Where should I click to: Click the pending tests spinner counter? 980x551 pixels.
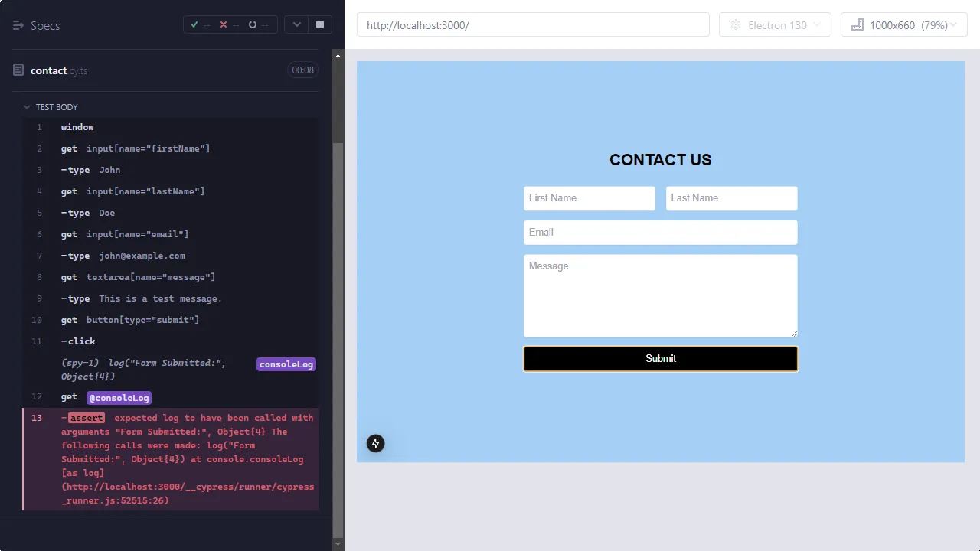pyautogui.click(x=258, y=24)
